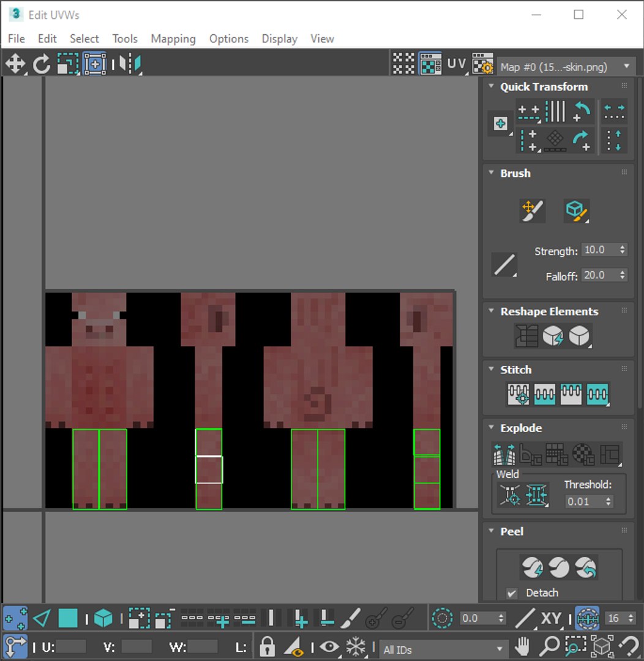Click Relax Until Flat icon
The image size is (644, 661).
point(553,336)
